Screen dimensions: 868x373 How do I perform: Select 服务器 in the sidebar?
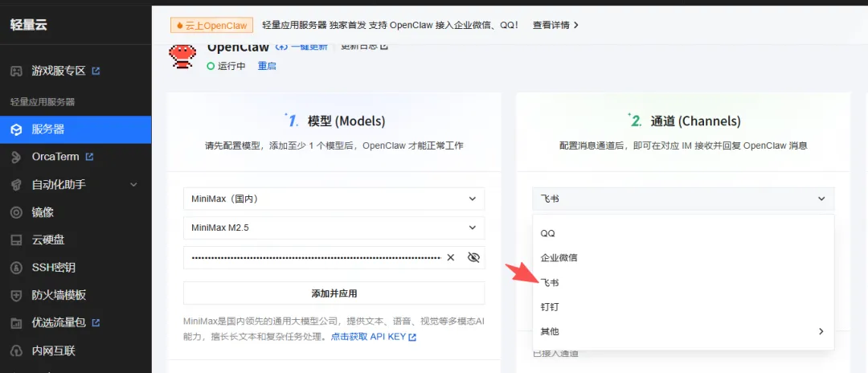[x=76, y=129]
